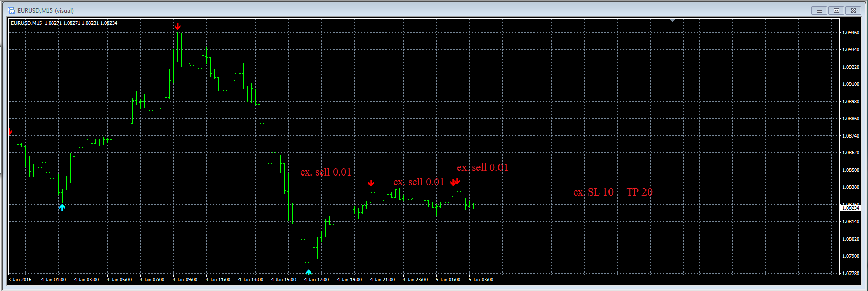
Task: Click time axis label '4 Jan 21:00'
Action: tap(382, 280)
